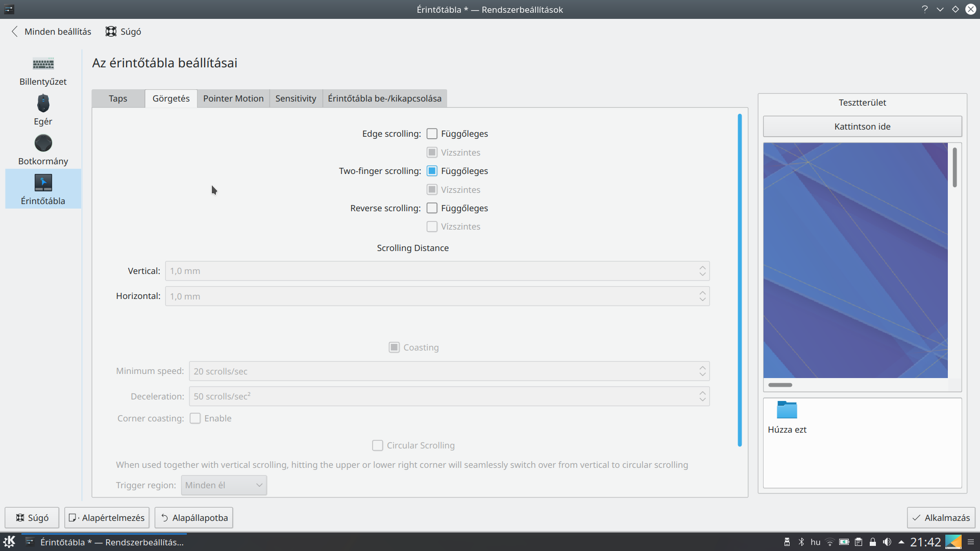Click the Alapértelmezés defaults button
Viewport: 980px width, 551px height.
(107, 518)
